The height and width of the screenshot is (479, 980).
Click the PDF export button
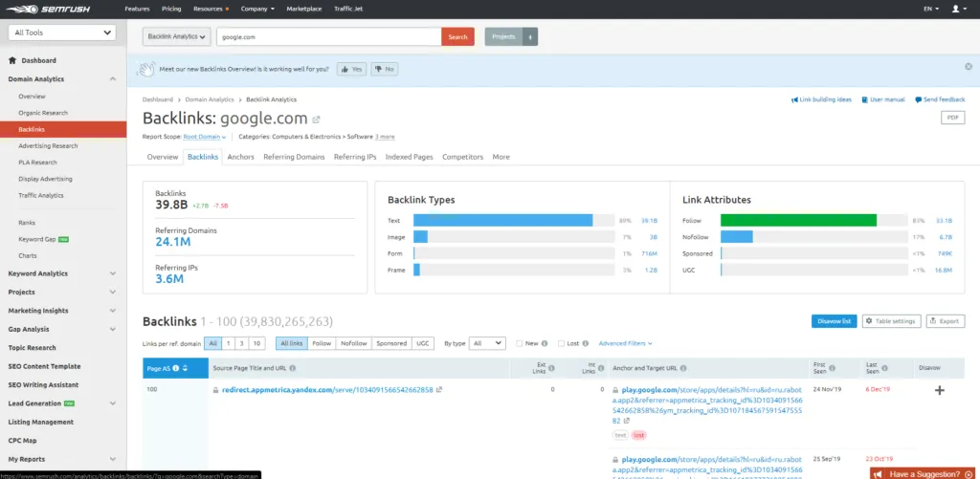click(x=952, y=118)
